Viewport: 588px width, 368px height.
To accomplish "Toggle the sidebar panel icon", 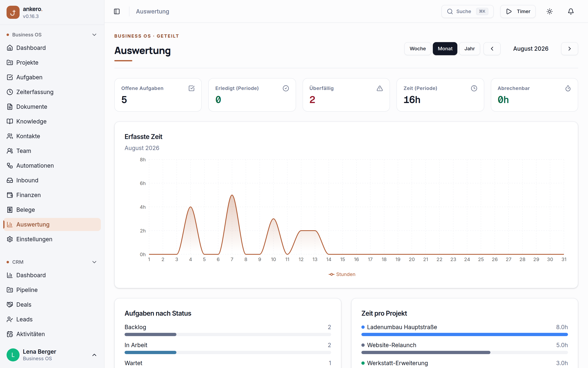I will coord(117,11).
